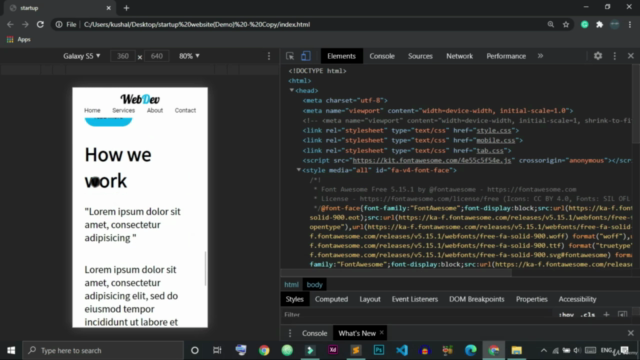The width and height of the screenshot is (640, 360).
Task: Open the 80% zoom dropdown
Action: coord(189,56)
